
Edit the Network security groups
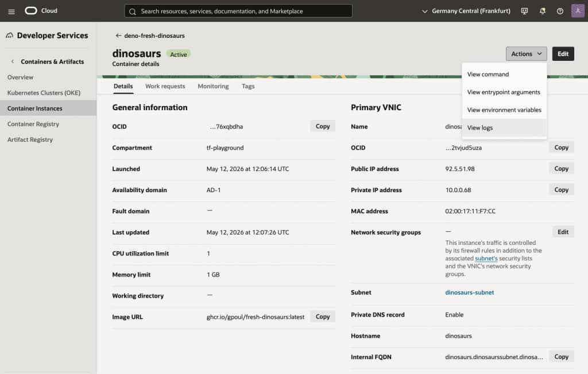pyautogui.click(x=563, y=232)
